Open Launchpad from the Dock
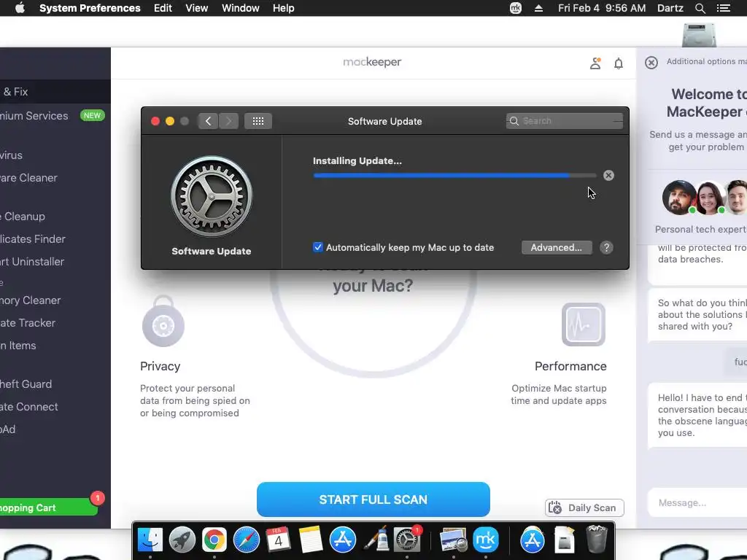 click(182, 540)
